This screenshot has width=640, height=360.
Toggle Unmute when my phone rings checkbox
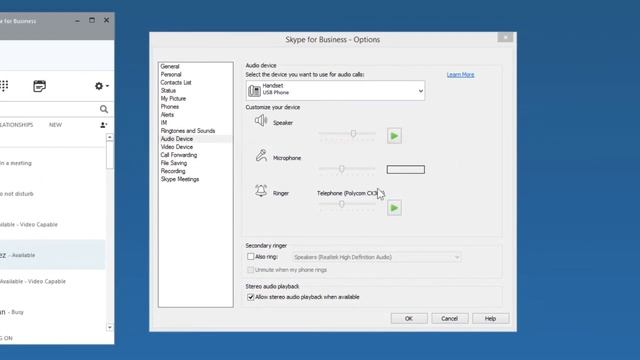[x=251, y=270]
